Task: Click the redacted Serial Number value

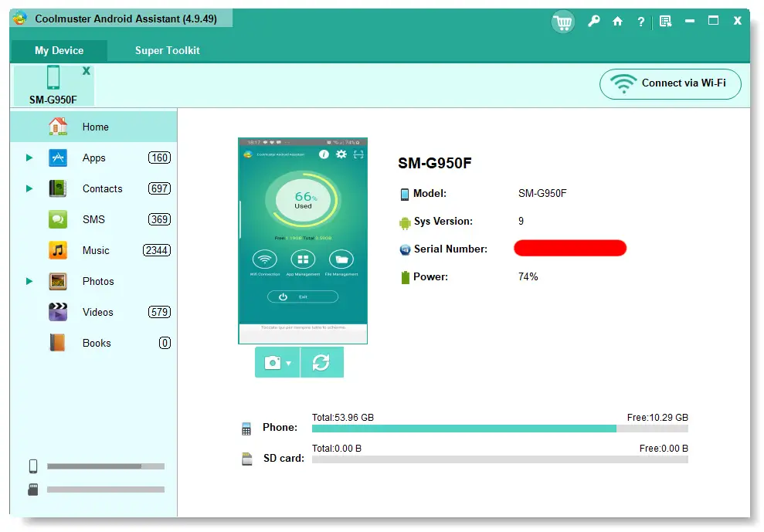Action: pos(570,248)
